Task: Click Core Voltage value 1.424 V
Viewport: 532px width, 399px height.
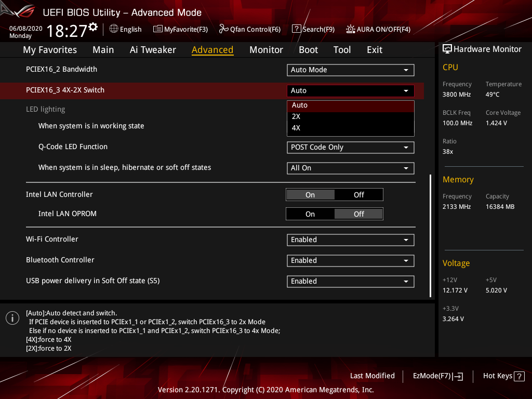Action: pos(496,123)
